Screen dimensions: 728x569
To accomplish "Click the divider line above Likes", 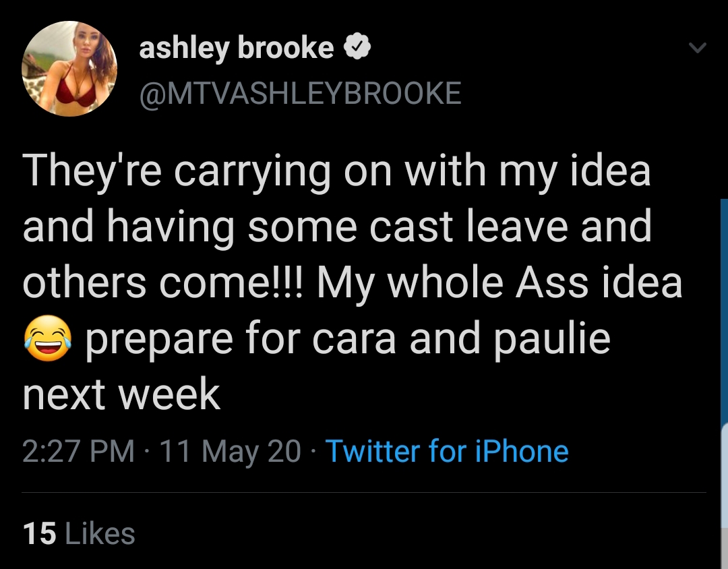I will coord(364,492).
